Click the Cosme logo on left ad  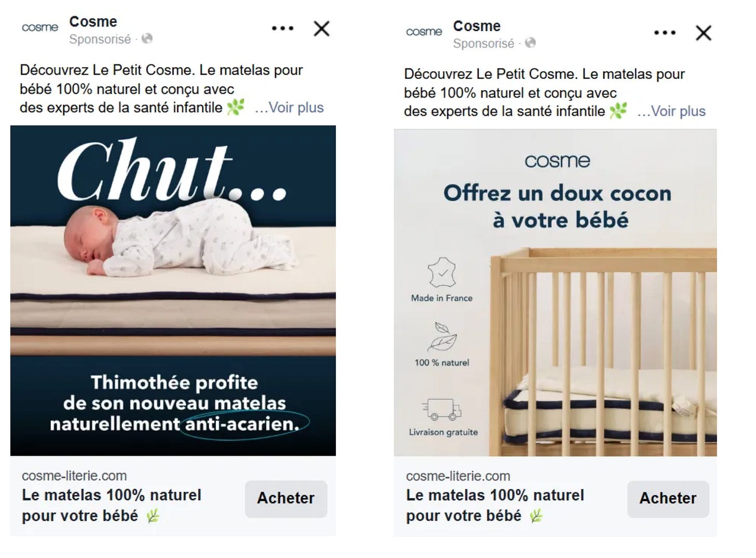[40, 27]
